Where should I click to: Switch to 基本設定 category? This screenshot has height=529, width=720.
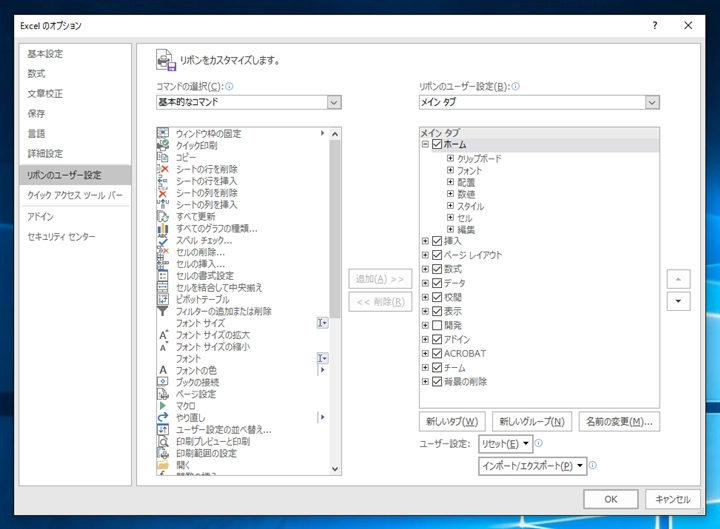pyautogui.click(x=45, y=54)
